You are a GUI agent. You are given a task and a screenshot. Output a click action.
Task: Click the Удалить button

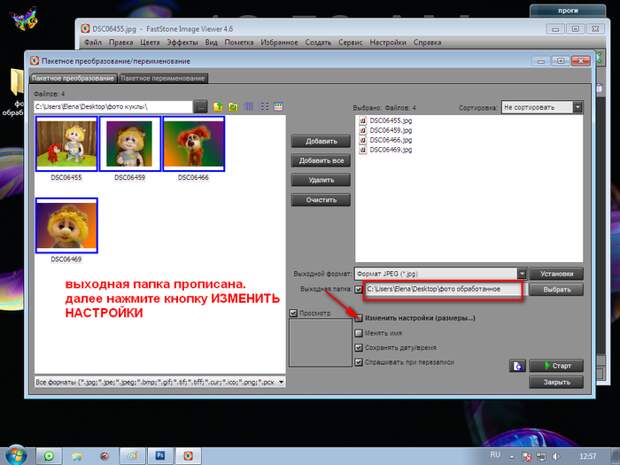(x=321, y=180)
